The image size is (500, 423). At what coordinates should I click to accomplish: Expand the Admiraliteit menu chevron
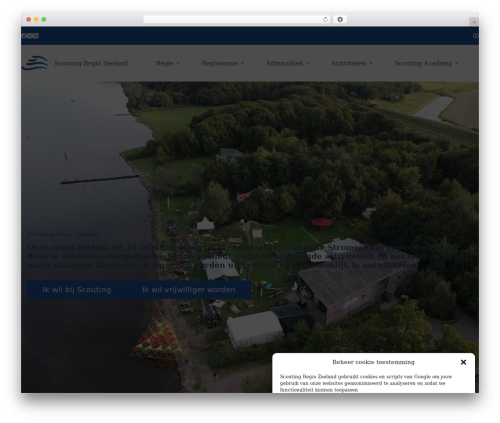click(x=307, y=63)
